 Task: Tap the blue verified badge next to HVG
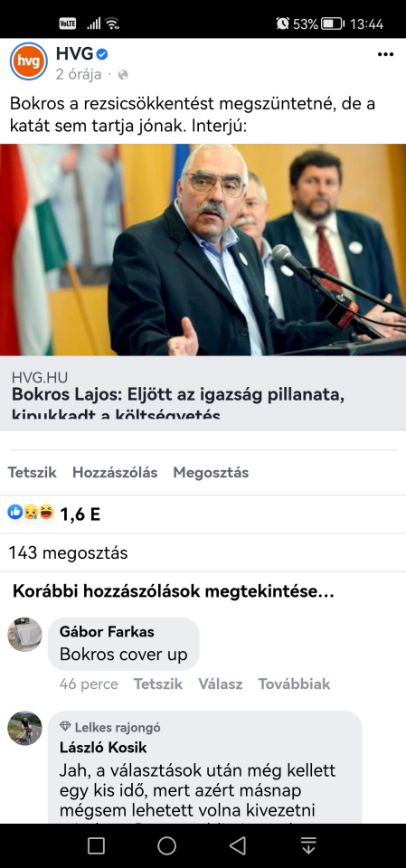102,54
